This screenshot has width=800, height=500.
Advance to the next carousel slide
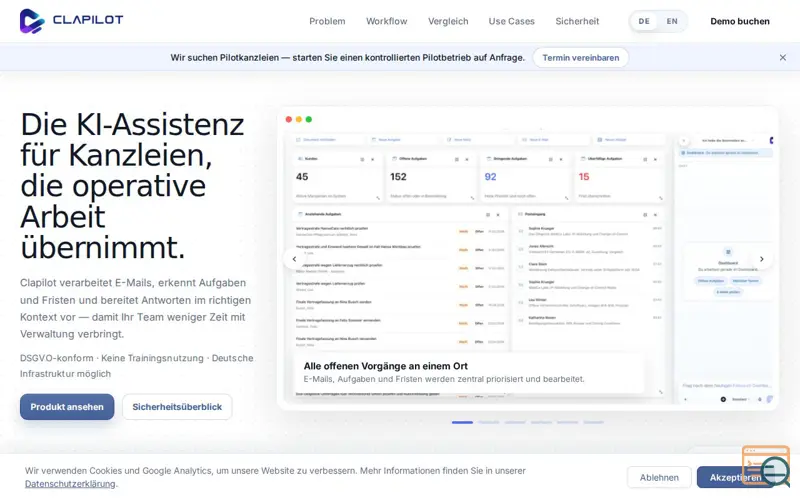coord(761,259)
